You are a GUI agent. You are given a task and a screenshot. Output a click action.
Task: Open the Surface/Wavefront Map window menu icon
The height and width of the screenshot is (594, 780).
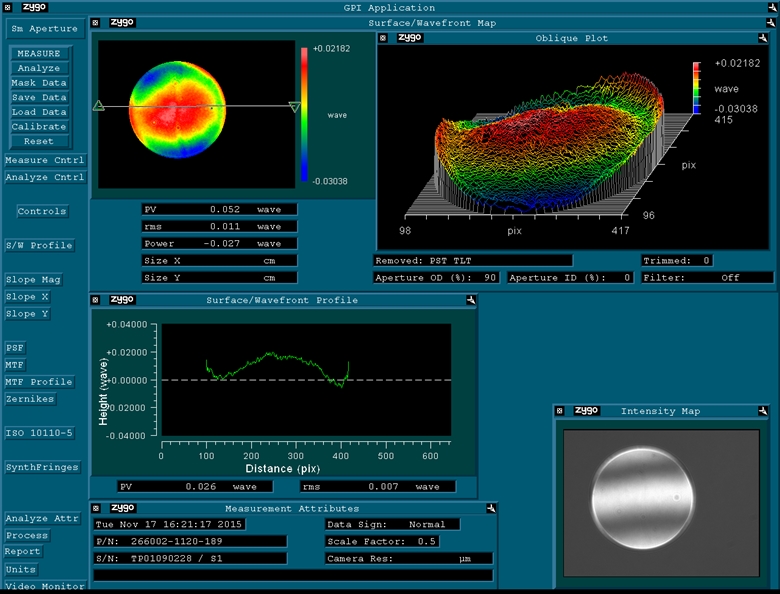[x=95, y=22]
